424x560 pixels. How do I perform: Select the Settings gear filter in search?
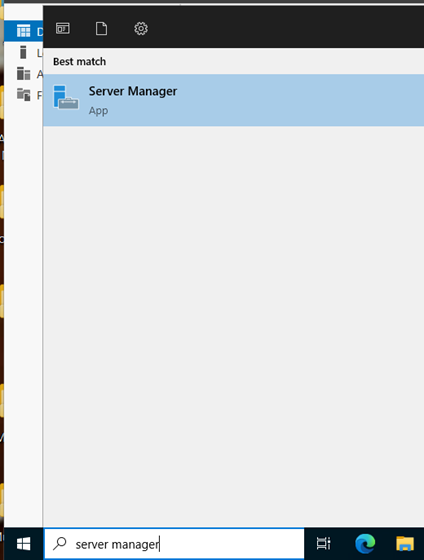[x=141, y=28]
